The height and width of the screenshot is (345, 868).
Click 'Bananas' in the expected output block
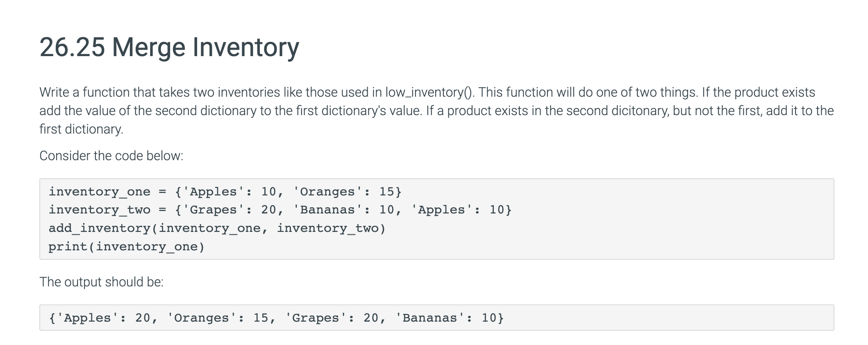tap(429, 318)
